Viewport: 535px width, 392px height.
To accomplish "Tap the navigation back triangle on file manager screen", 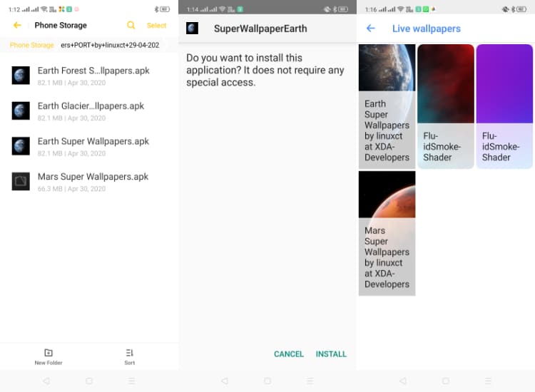I will pyautogui.click(x=46, y=381).
